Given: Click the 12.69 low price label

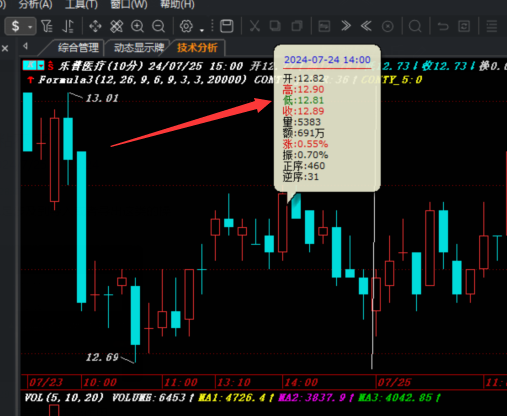Looking at the screenshot, I should tap(102, 357).
